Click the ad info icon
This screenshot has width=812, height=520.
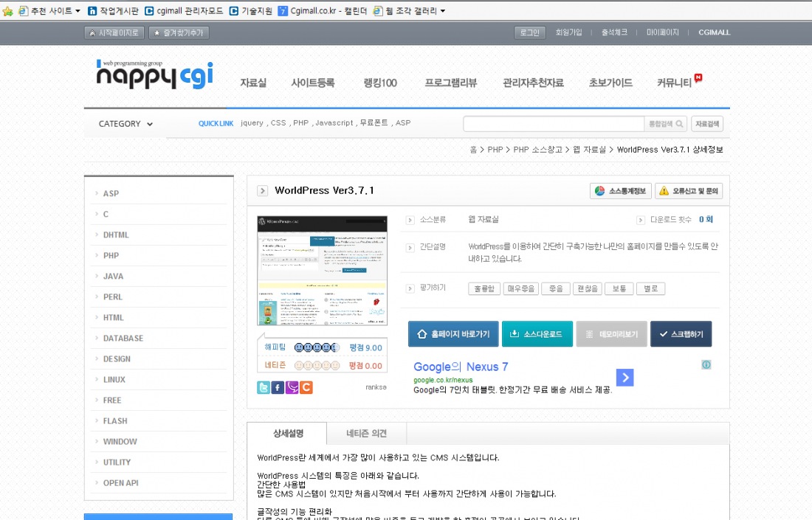706,364
